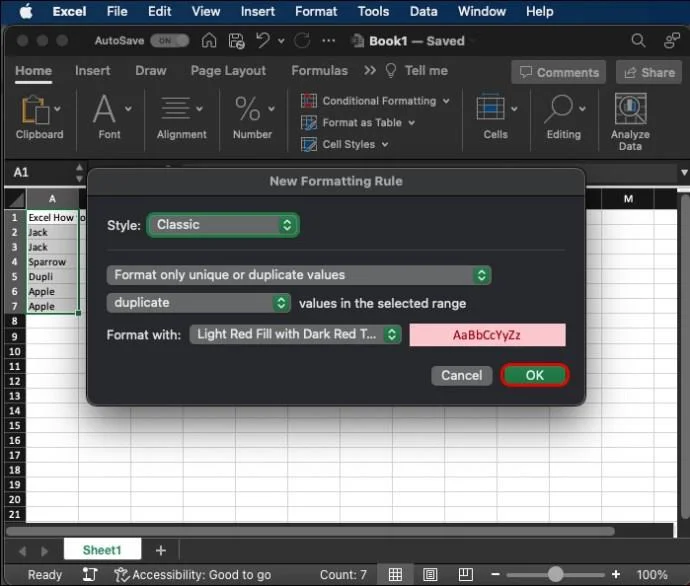Toggle the AutoSave switch
Screen dimensions: 690x586
point(170,41)
